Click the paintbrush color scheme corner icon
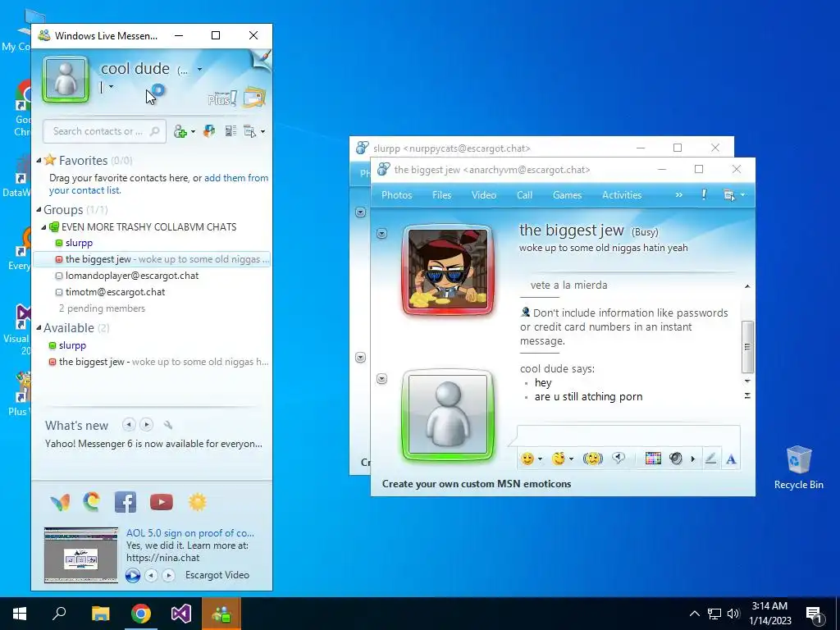The image size is (840, 630). (x=263, y=58)
